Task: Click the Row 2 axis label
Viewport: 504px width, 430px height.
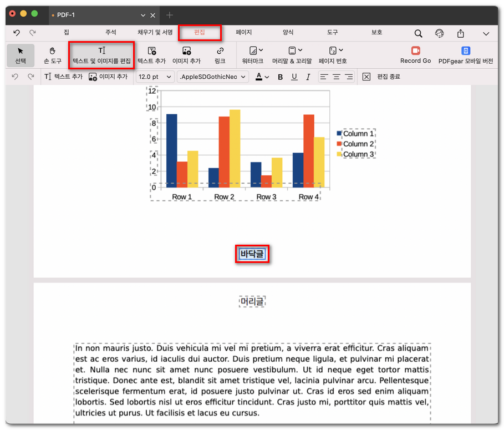Action: tap(224, 197)
